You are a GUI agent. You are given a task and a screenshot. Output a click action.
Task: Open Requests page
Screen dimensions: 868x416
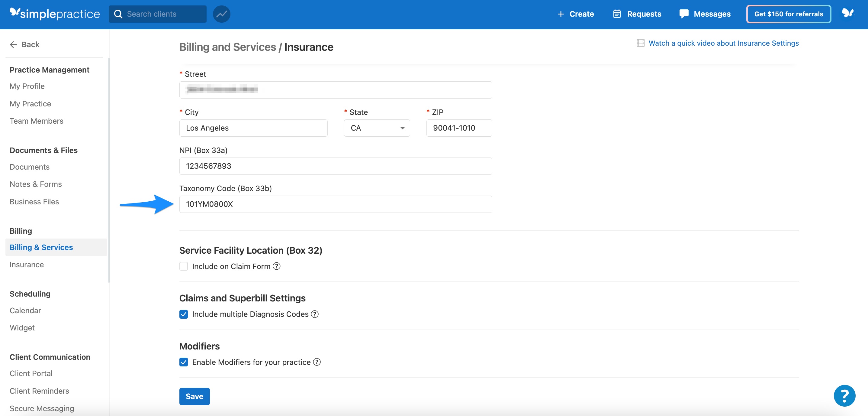[x=637, y=14]
